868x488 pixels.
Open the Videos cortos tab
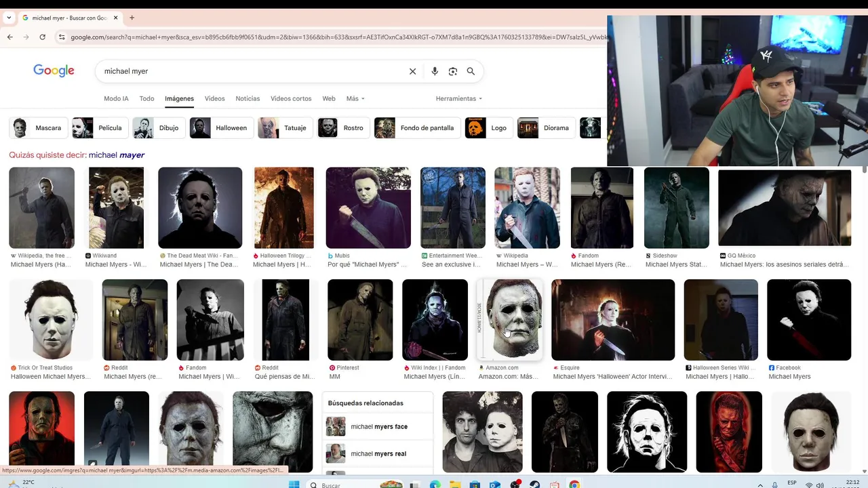click(x=291, y=98)
